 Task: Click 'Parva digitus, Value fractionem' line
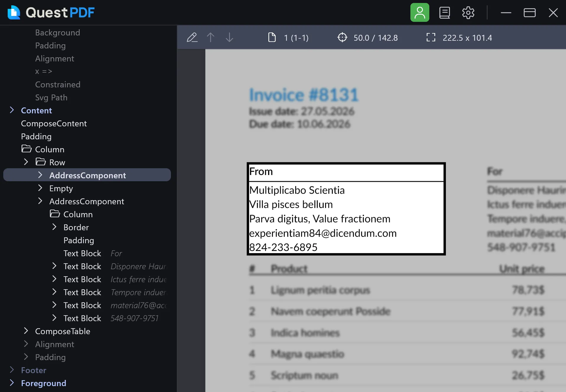pyautogui.click(x=320, y=219)
